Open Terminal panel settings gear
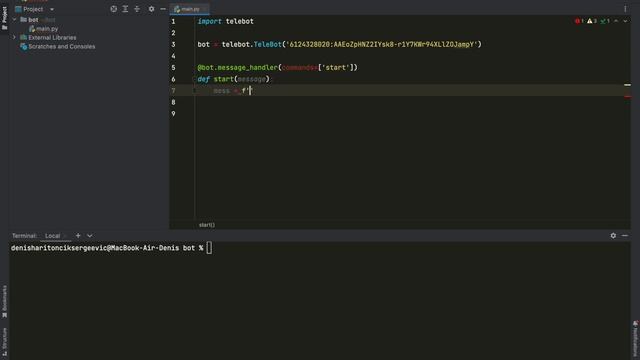The width and height of the screenshot is (640, 360). click(613, 236)
